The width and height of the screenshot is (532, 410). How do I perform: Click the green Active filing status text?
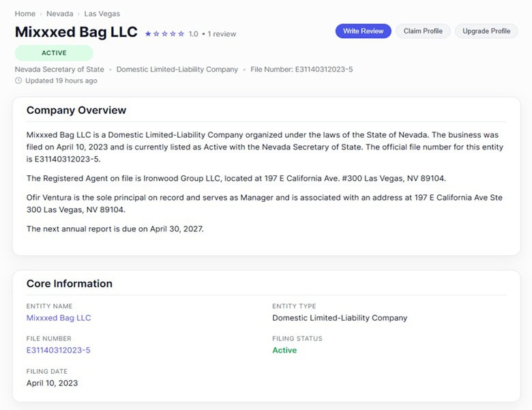coord(284,350)
